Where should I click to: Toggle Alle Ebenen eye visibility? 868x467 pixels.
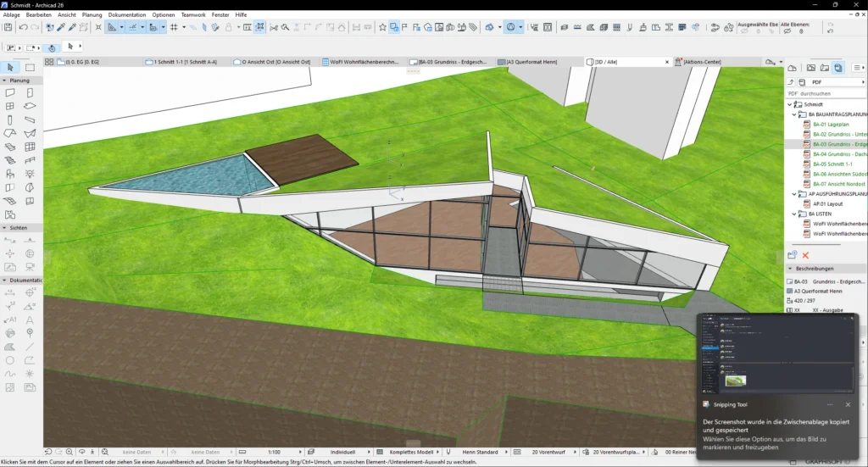click(787, 31)
